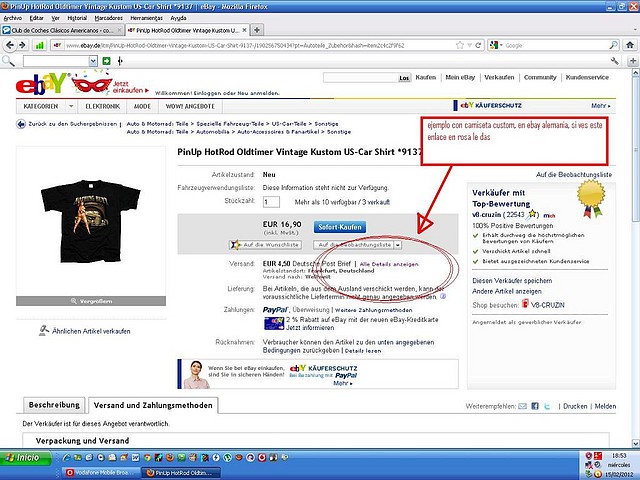Click the delivery info question icon
This screenshot has height=480, width=640.
pos(443,296)
